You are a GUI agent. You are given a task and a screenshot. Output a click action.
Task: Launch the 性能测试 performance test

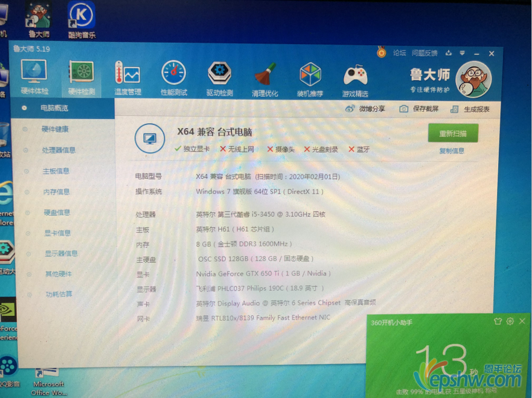(174, 78)
